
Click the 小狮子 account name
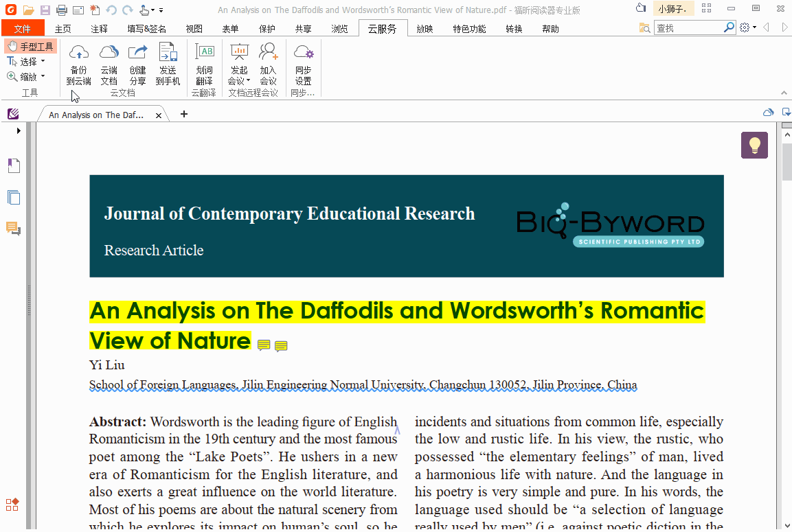(673, 8)
